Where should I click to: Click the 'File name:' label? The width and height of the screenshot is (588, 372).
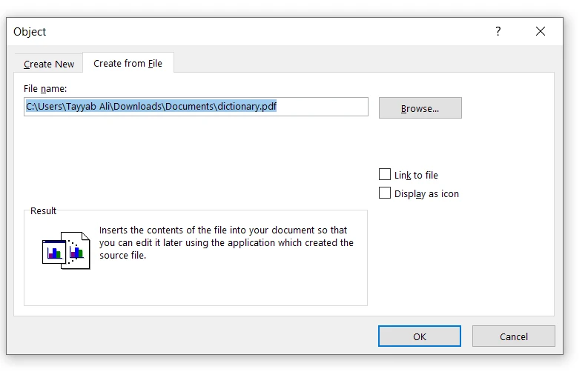(45, 89)
